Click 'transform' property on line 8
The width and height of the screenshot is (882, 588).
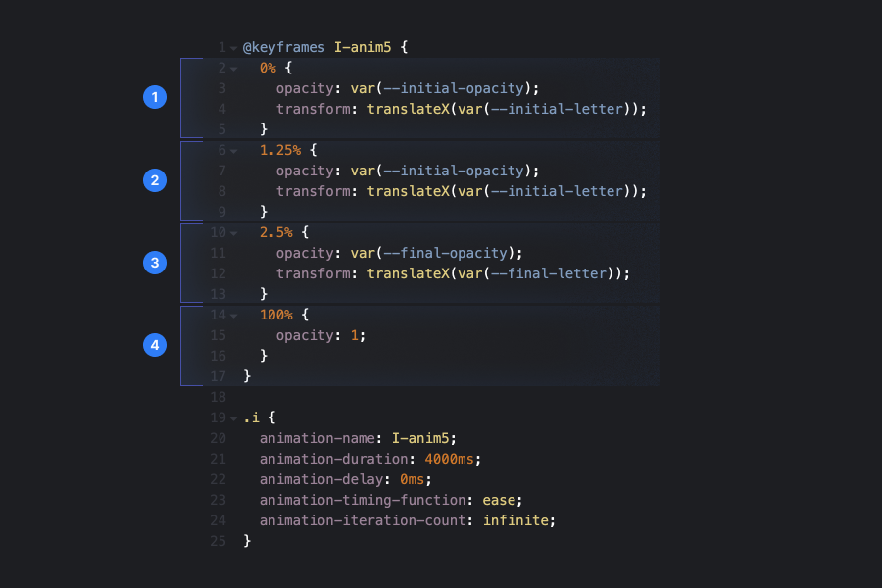[x=314, y=191]
